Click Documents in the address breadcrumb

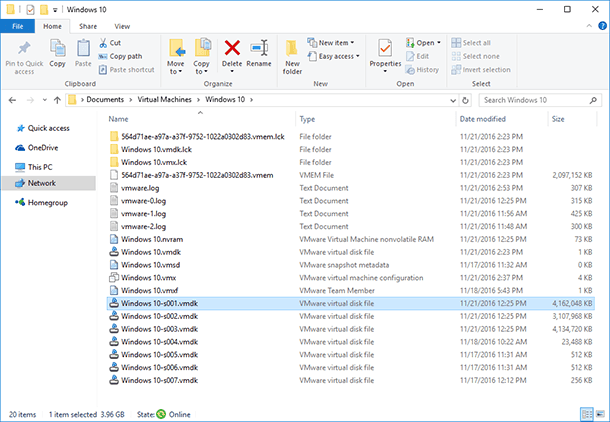(x=105, y=100)
